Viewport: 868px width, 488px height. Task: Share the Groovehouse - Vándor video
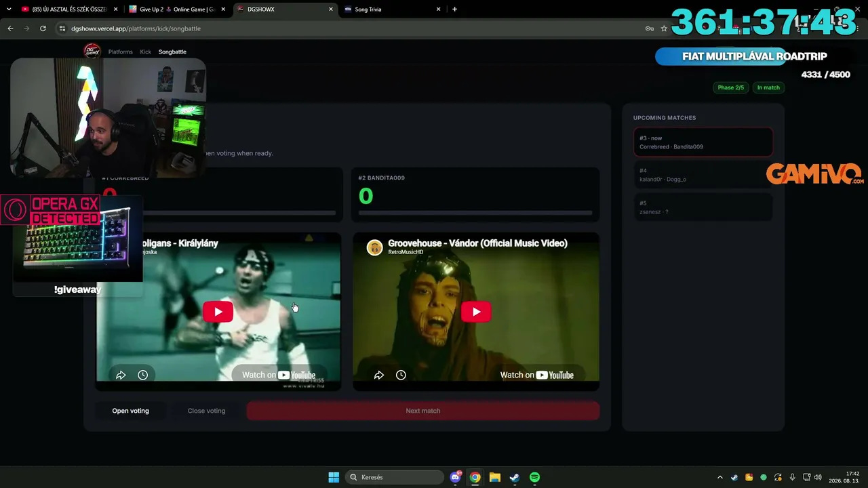coord(379,375)
